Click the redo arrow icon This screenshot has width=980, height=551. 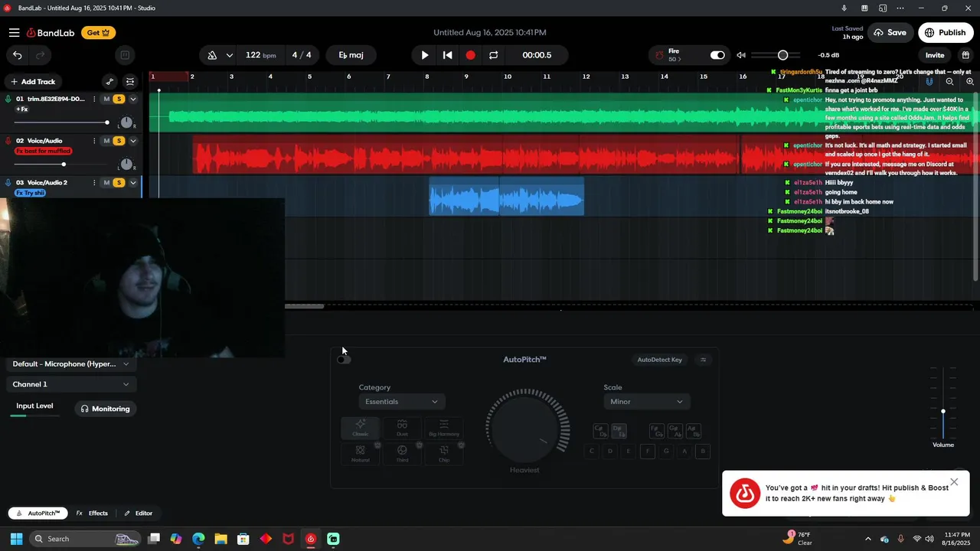click(40, 55)
